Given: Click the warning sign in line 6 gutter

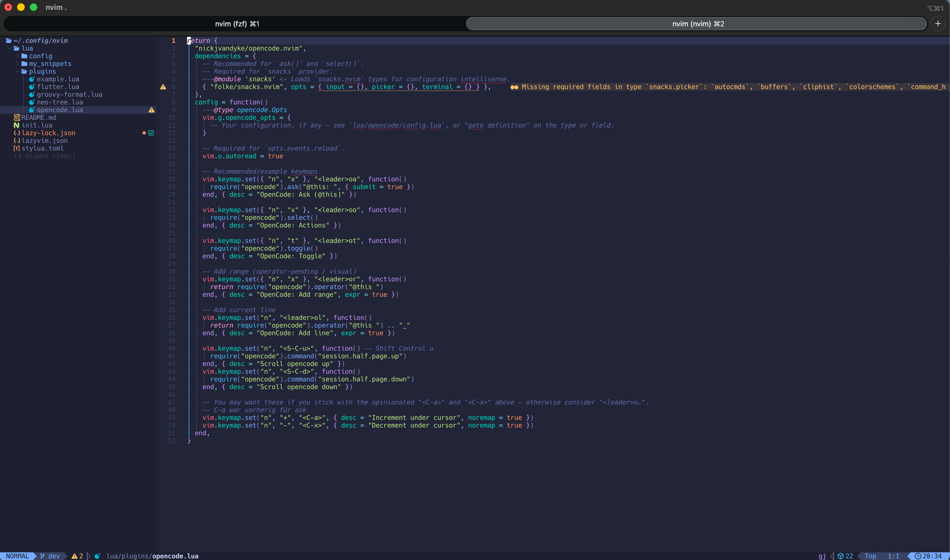Looking at the screenshot, I should 163,87.
